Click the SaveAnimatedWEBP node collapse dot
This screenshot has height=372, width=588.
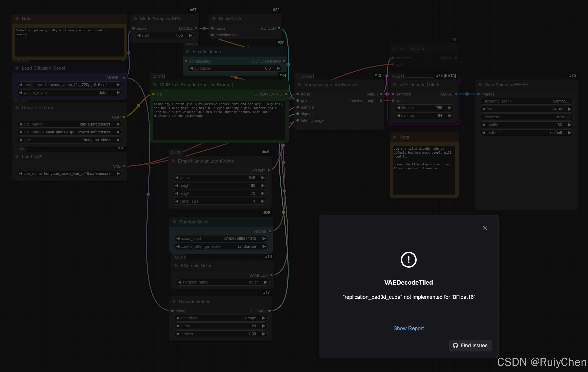(x=480, y=84)
